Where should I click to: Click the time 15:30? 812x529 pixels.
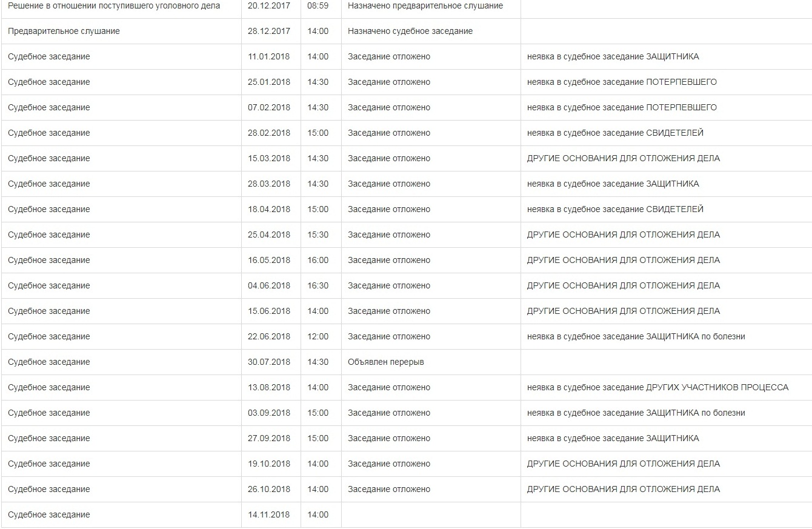(318, 235)
